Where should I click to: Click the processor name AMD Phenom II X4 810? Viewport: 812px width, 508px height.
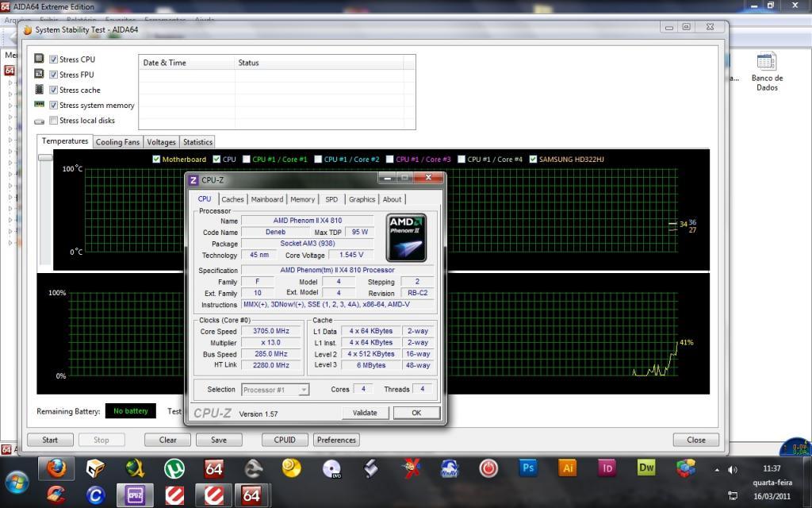tap(308, 221)
